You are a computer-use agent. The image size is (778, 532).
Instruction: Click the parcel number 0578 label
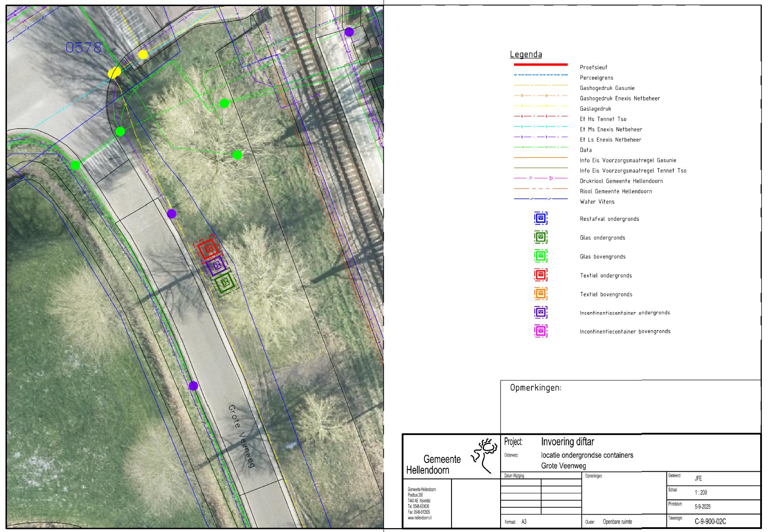point(83,48)
